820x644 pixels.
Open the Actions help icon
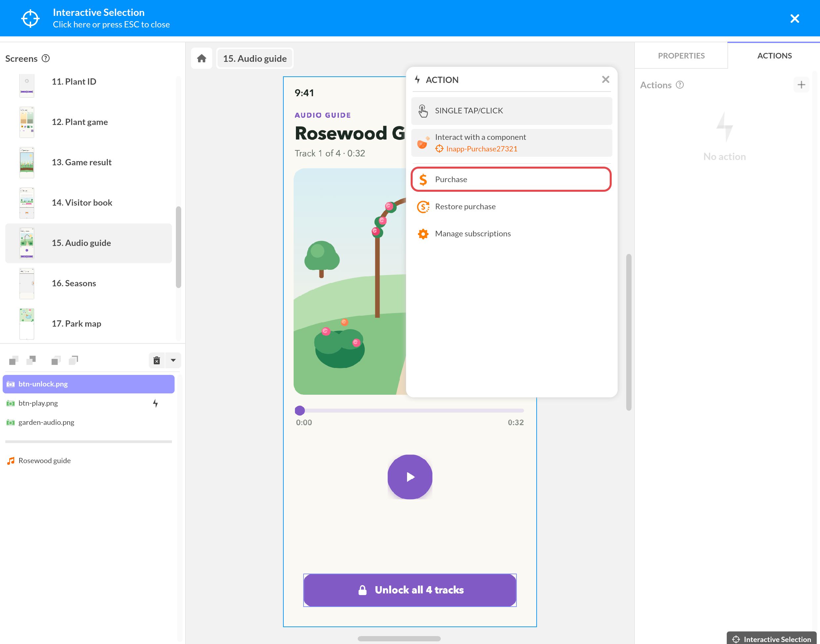(680, 85)
